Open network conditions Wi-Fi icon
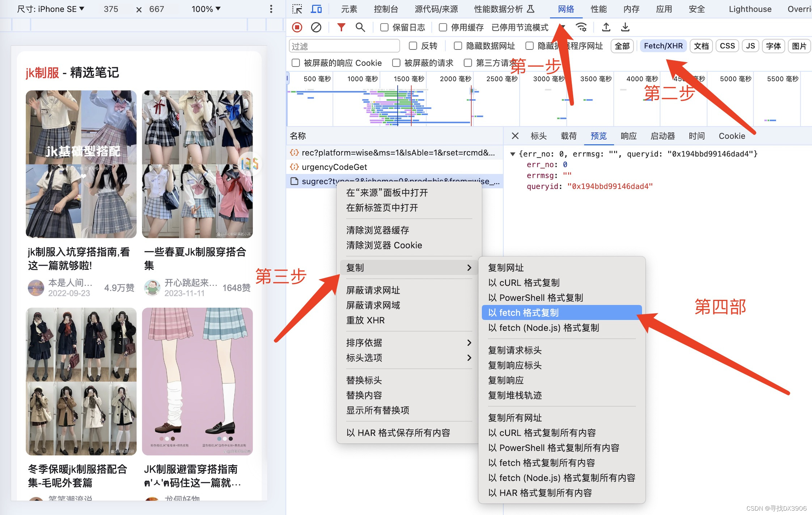 tap(581, 28)
